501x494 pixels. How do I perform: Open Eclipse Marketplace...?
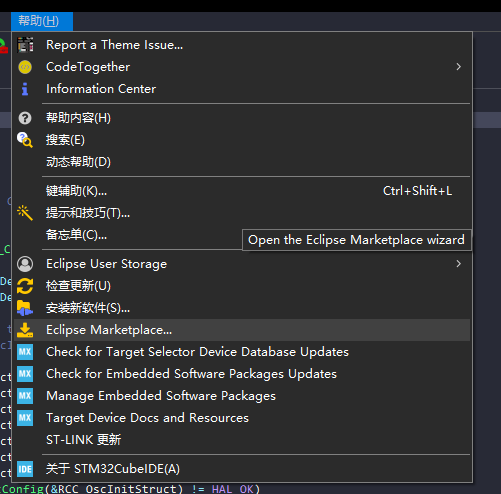[242, 330]
